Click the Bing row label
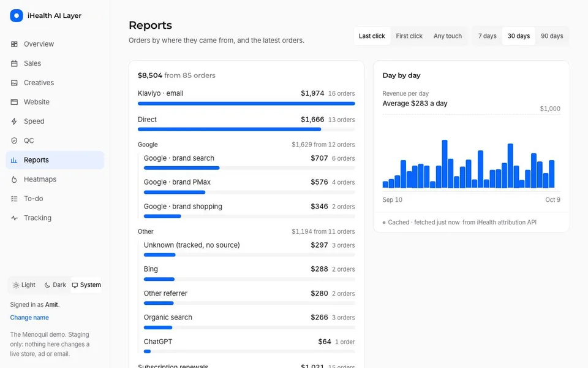The image size is (588, 368). point(151,269)
